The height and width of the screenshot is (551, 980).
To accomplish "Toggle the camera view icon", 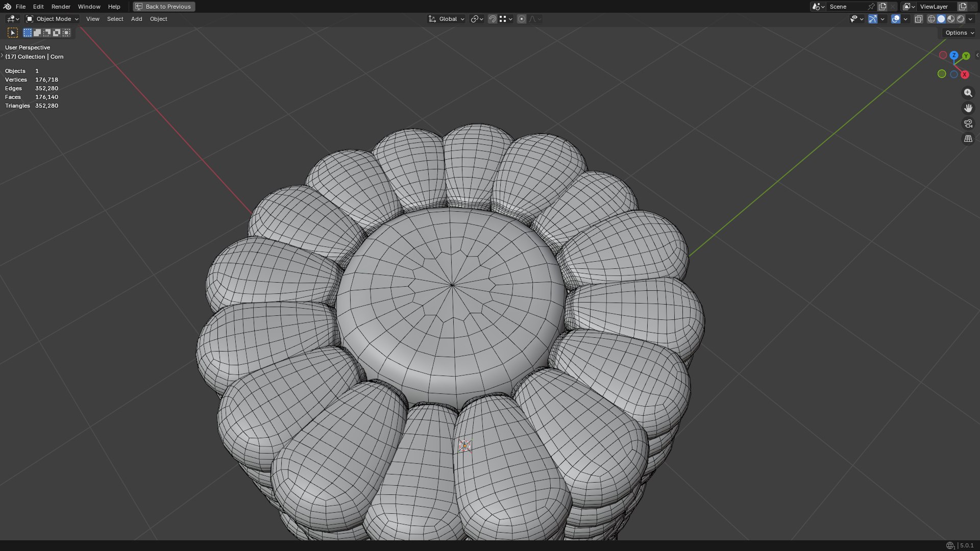I will tap(968, 123).
